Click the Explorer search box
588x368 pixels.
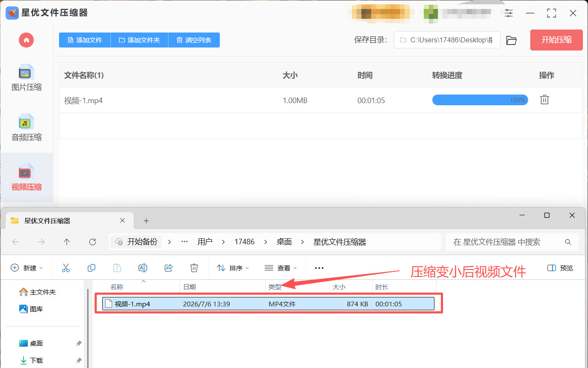point(512,242)
